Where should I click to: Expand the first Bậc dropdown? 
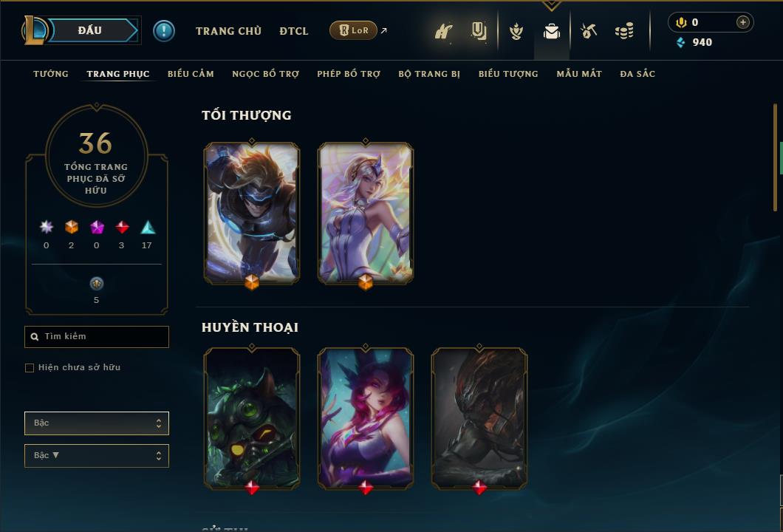pyautogui.click(x=97, y=423)
